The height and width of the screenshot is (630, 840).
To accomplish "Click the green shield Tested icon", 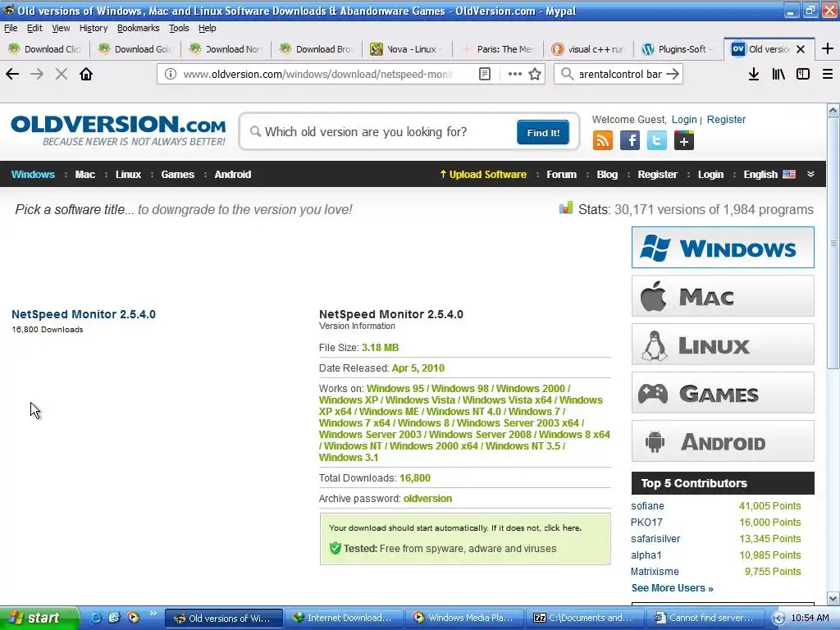I will point(336,548).
